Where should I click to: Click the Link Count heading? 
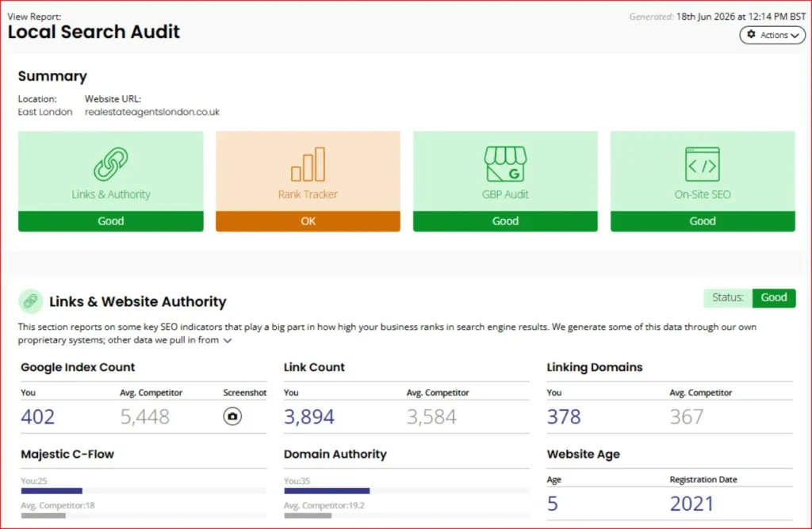coord(314,367)
